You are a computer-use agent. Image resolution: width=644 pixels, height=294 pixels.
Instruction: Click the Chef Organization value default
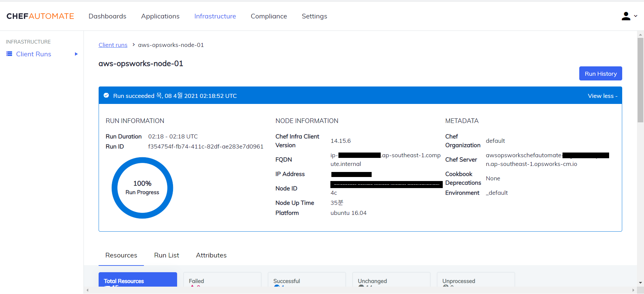pyautogui.click(x=495, y=141)
